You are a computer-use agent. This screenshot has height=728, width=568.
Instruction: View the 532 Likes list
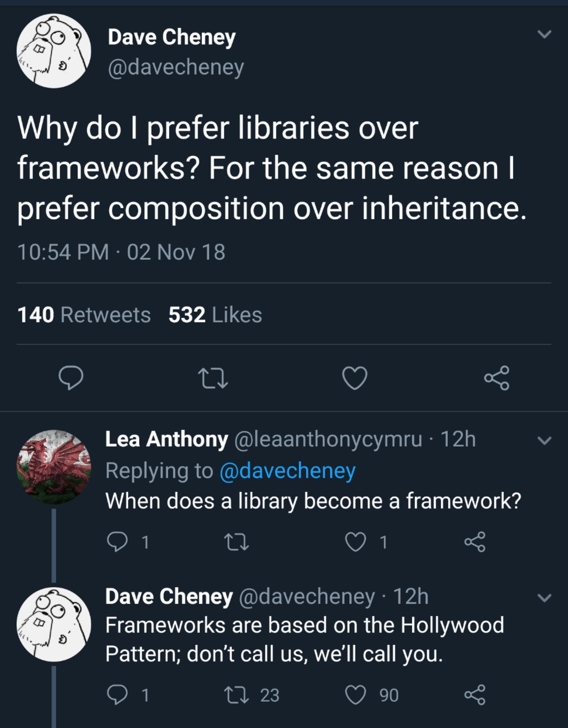pyautogui.click(x=215, y=315)
